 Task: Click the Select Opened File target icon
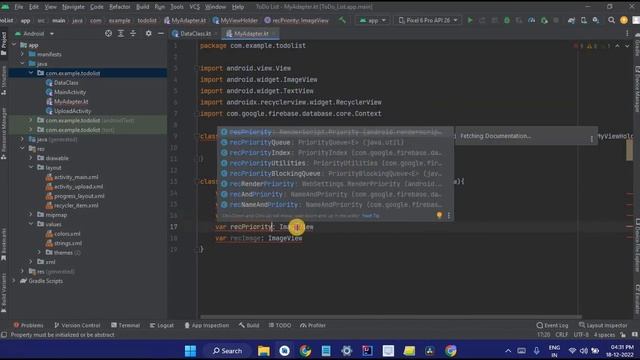click(108, 33)
